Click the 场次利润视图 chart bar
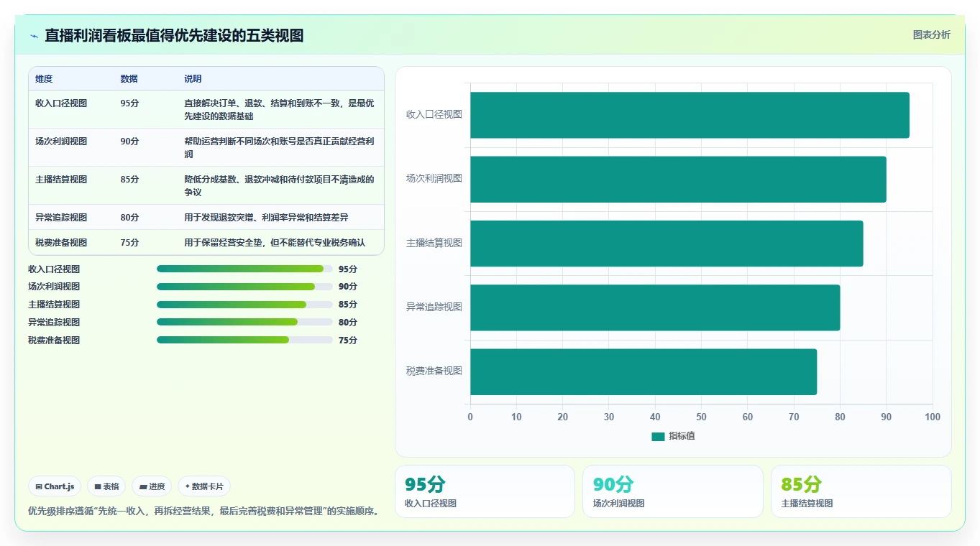The height and width of the screenshot is (546, 980). pyautogui.click(x=678, y=180)
